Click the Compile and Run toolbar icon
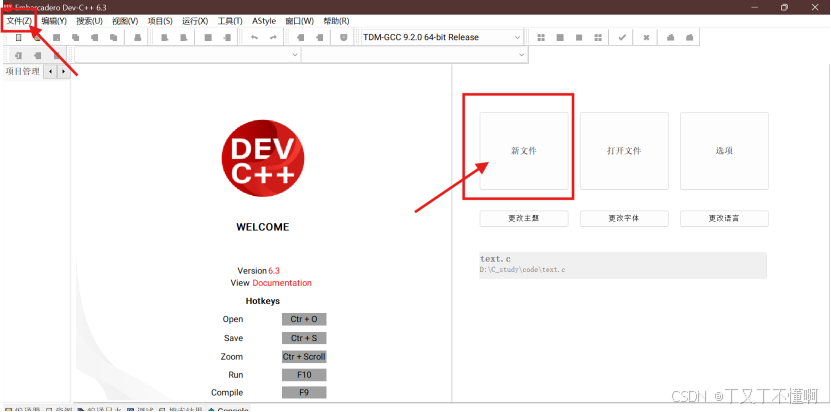Viewport: 831px width, 412px height. 579,38
